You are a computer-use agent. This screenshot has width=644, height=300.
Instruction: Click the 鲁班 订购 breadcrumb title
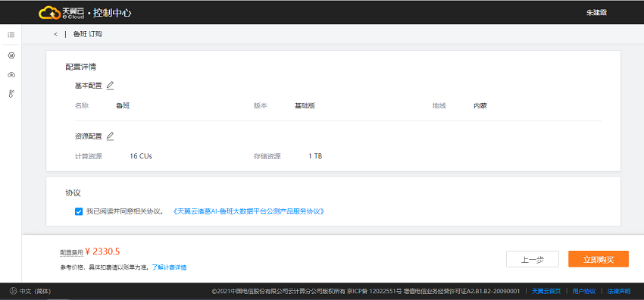pos(87,35)
